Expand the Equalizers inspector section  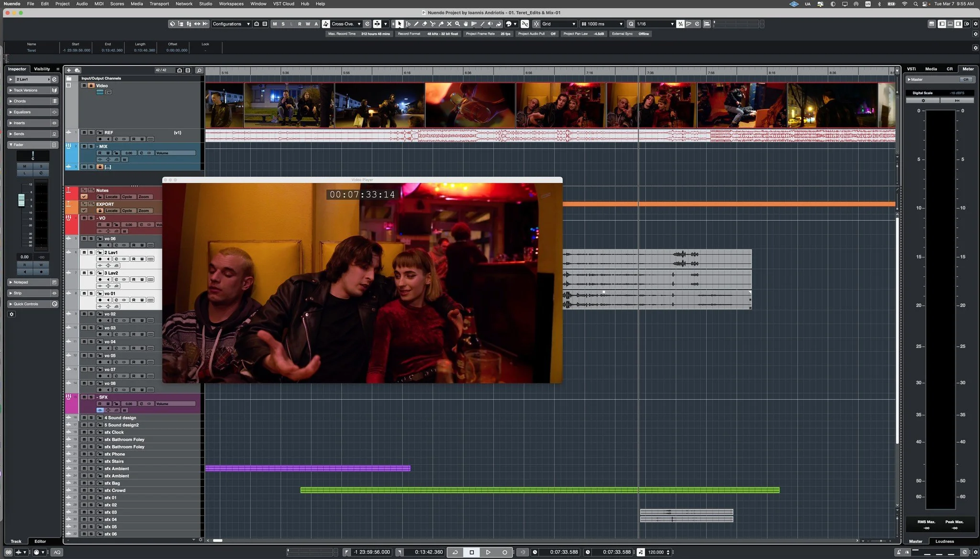(22, 112)
